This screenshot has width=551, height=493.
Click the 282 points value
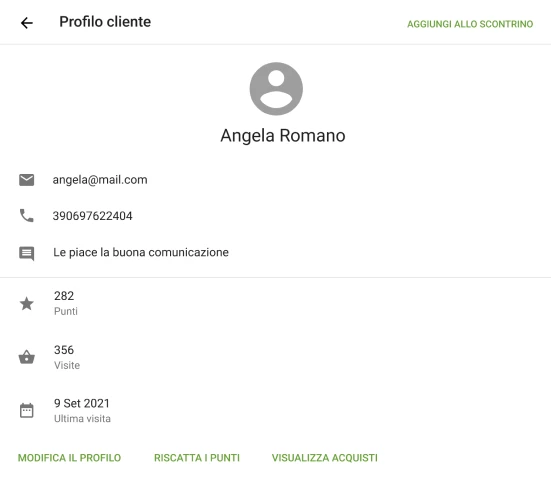(x=64, y=296)
